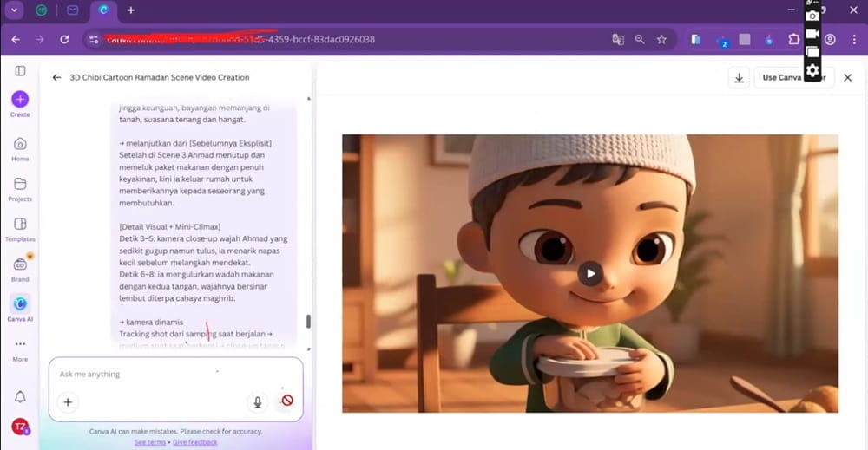Image resolution: width=868 pixels, height=450 pixels.
Task: Click the purple Create button
Action: (x=20, y=104)
